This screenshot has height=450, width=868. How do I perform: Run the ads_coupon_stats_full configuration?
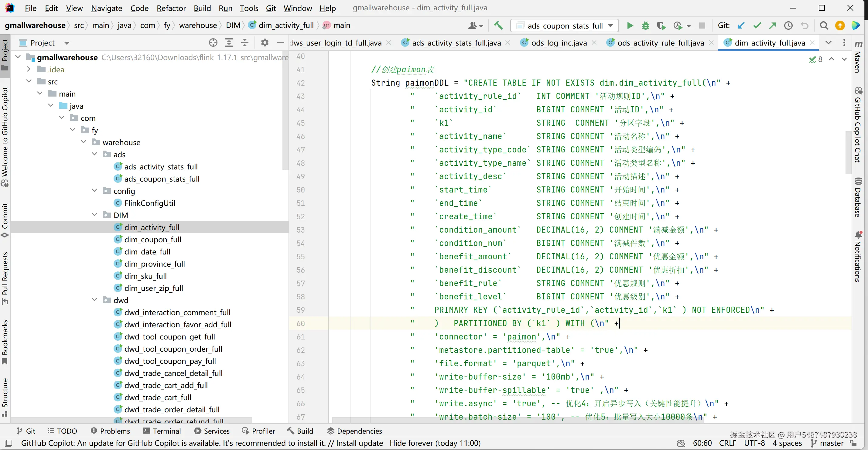tap(629, 26)
